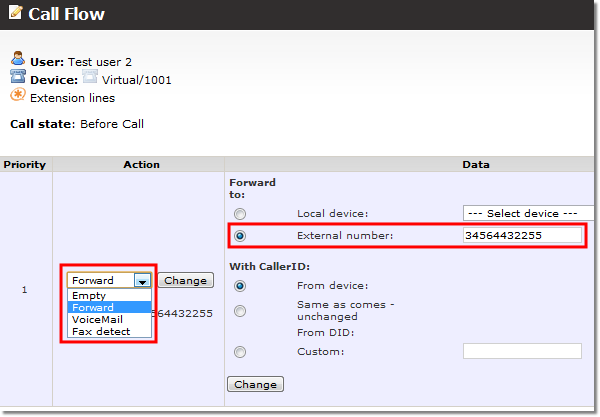This screenshot has width=600, height=417.
Task: Select the Local device radio button
Action: [239, 214]
